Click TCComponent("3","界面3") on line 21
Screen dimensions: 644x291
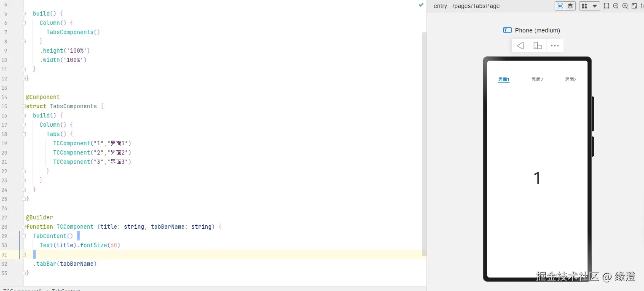point(92,162)
